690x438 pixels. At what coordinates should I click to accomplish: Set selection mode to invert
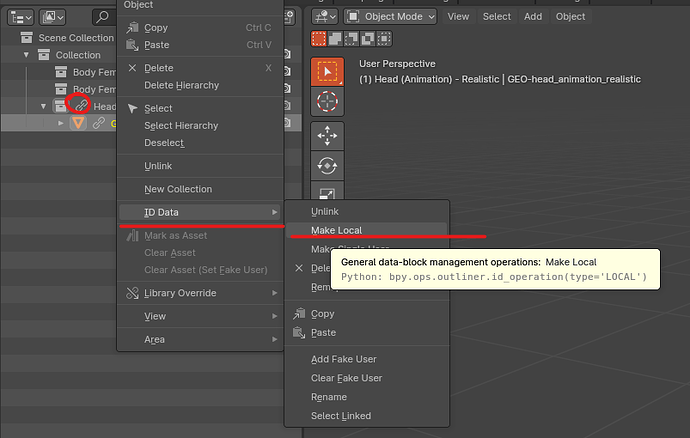click(x=367, y=39)
